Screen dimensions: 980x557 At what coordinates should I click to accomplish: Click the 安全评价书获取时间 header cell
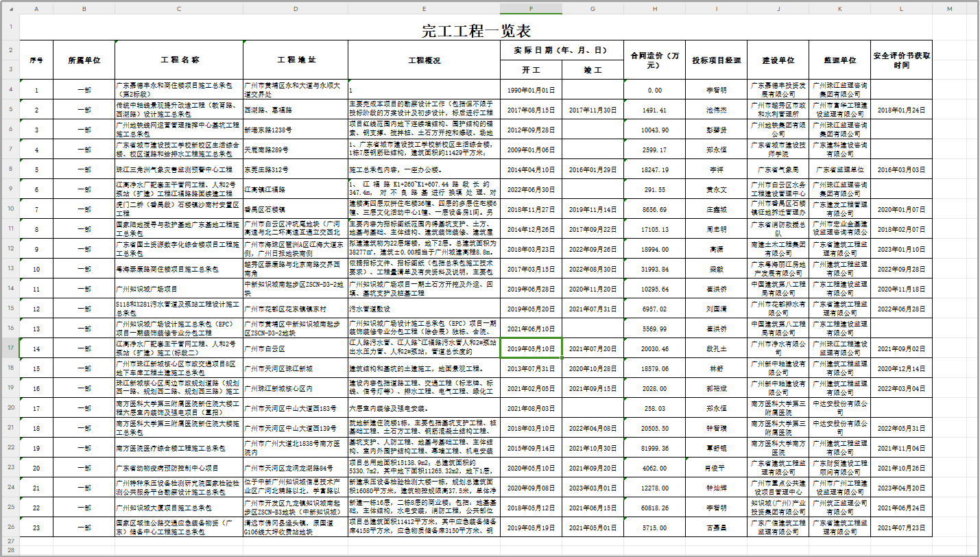tap(901, 60)
